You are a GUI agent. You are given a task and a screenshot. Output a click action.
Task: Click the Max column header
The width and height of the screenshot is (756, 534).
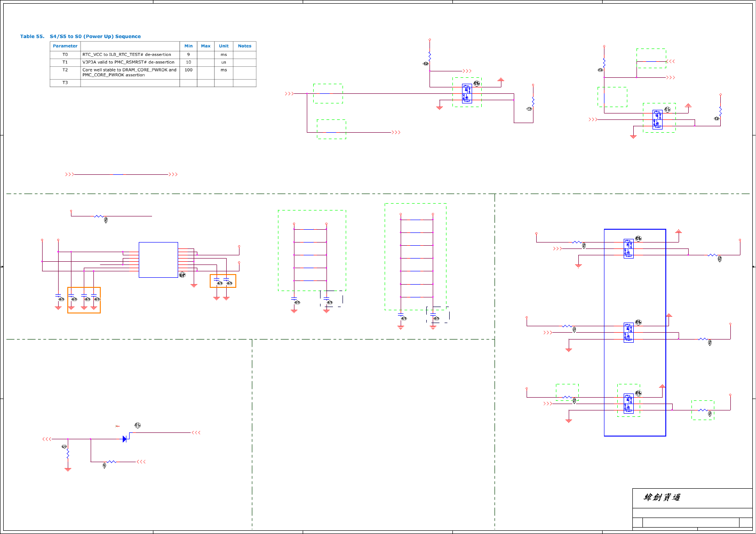206,46
